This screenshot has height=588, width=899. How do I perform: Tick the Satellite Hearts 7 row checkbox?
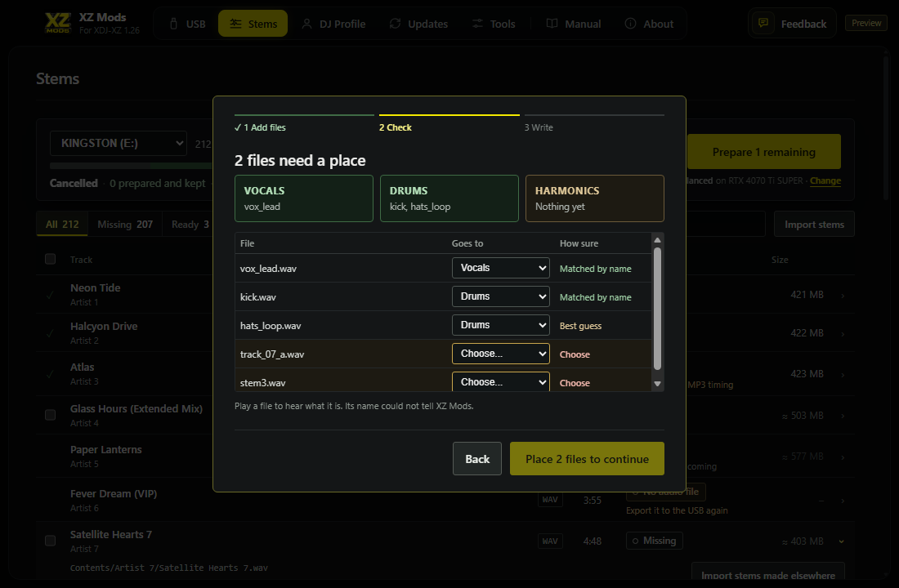(51, 541)
